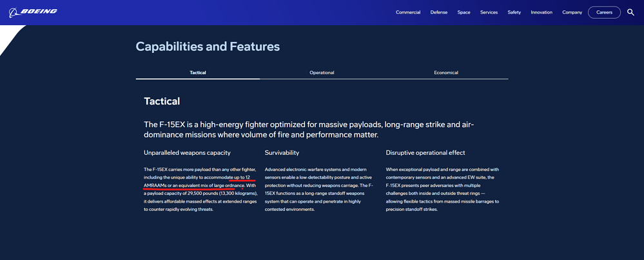Click the 'When exceptional payload and range' paragraph

point(442,189)
